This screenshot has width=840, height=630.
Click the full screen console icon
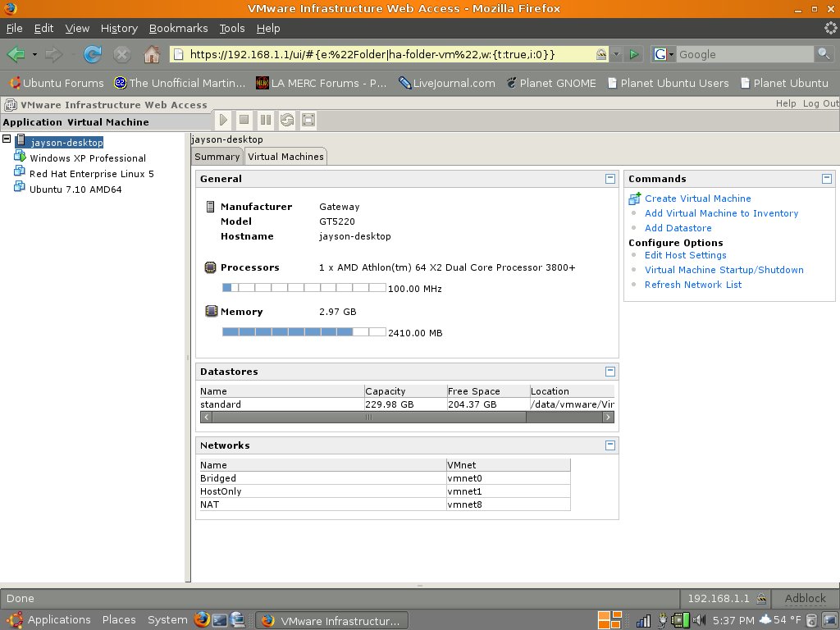pos(308,120)
